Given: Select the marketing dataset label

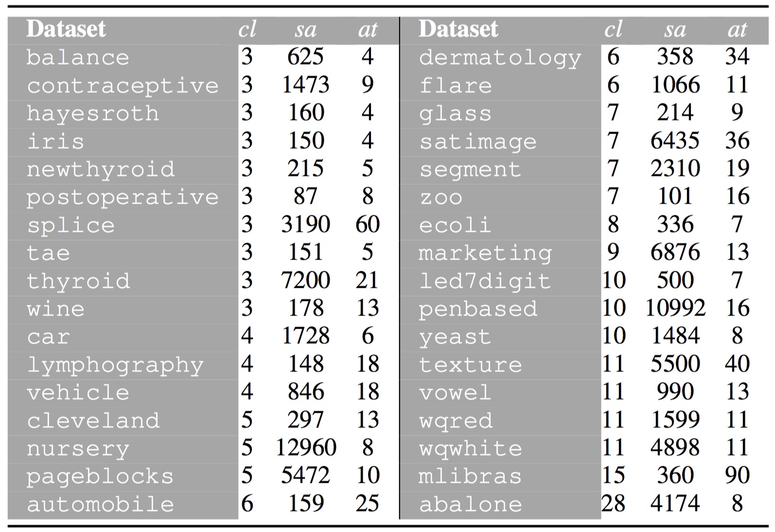Looking at the screenshot, I should pyautogui.click(x=485, y=253).
